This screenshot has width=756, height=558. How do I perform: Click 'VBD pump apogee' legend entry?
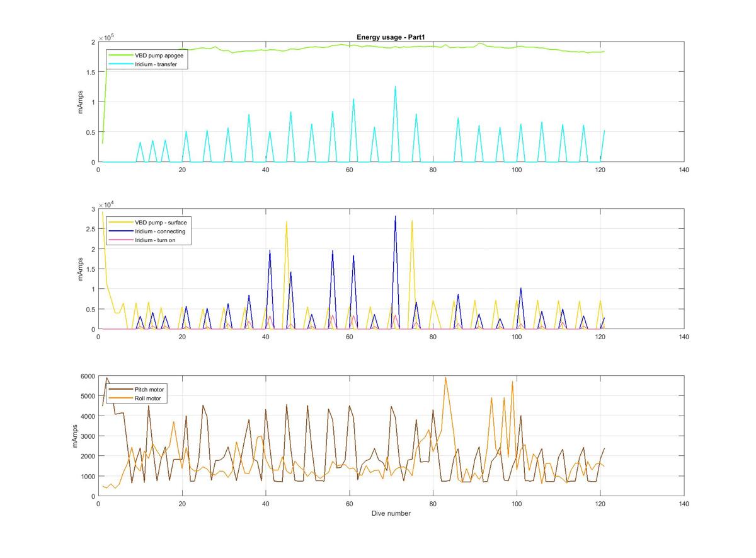[x=146, y=55]
